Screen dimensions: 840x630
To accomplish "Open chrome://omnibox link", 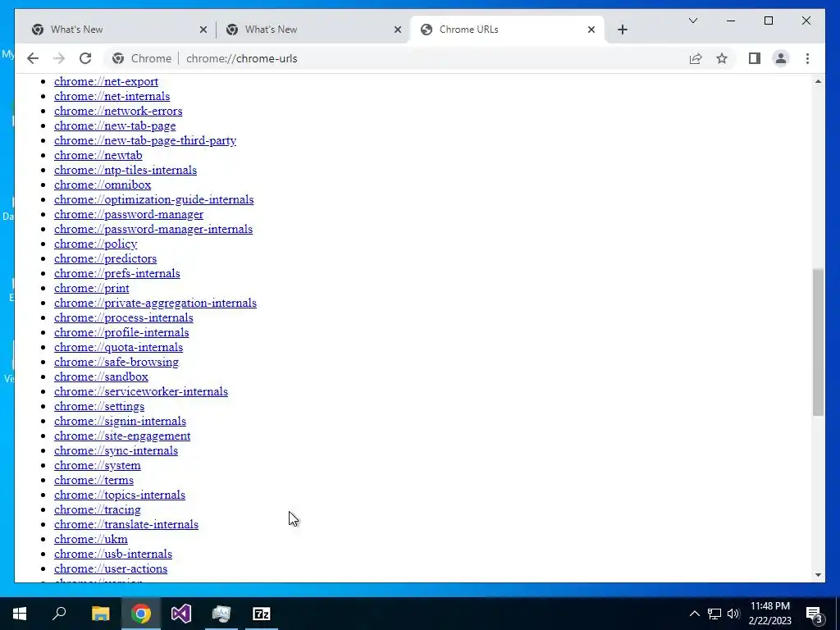I will tap(103, 185).
